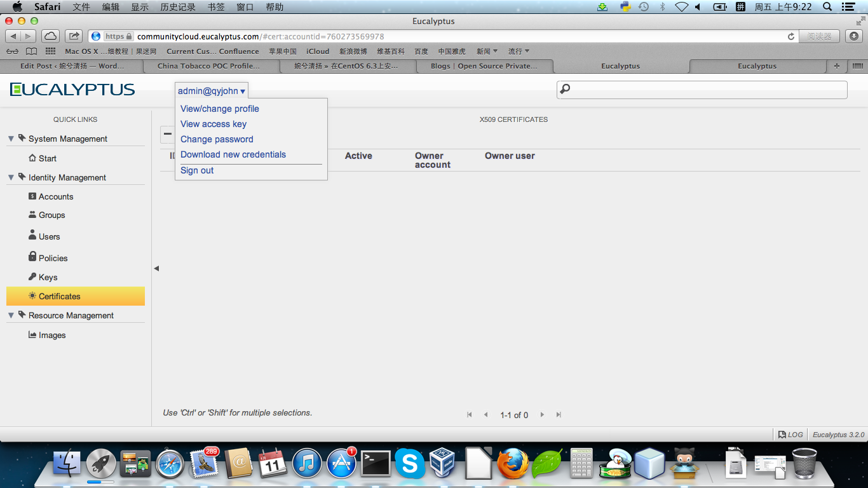Show Top Sites grid icon

(x=50, y=51)
